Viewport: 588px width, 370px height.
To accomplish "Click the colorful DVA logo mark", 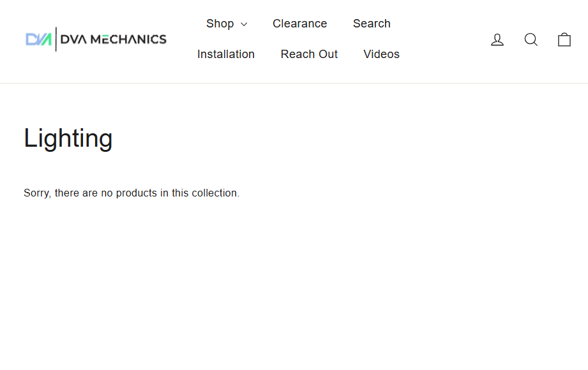I will pos(38,40).
